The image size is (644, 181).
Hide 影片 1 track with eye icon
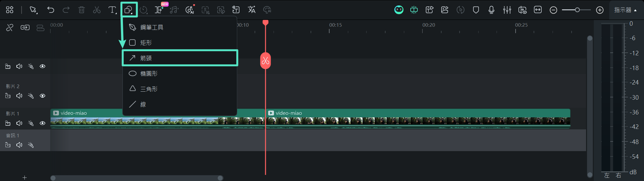42,123
